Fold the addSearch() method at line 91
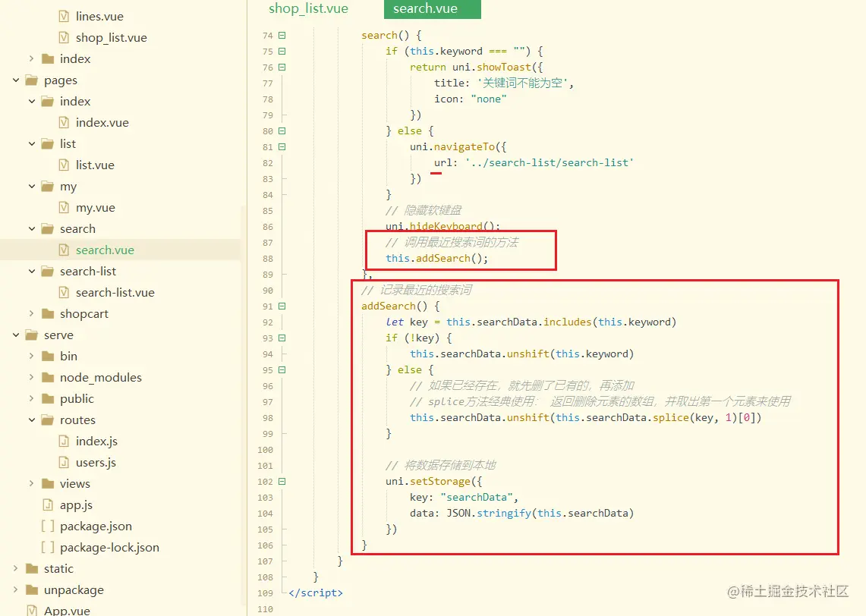866x616 pixels. coord(282,306)
